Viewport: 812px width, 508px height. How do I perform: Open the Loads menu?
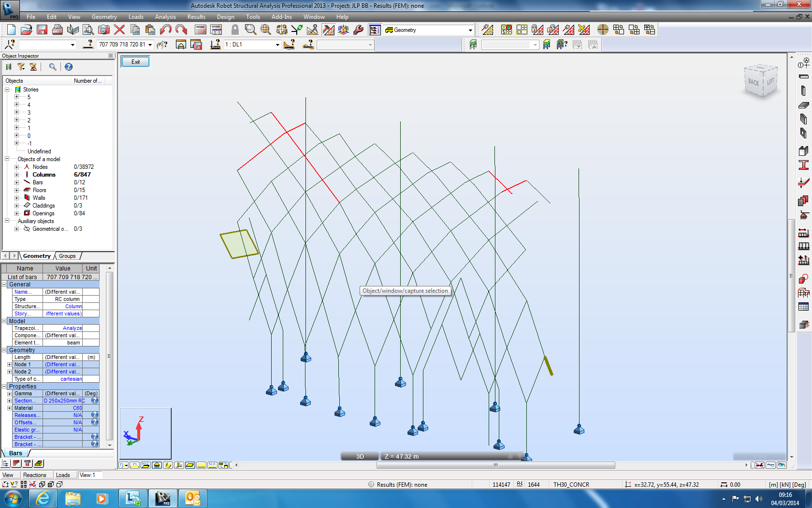pyautogui.click(x=136, y=16)
